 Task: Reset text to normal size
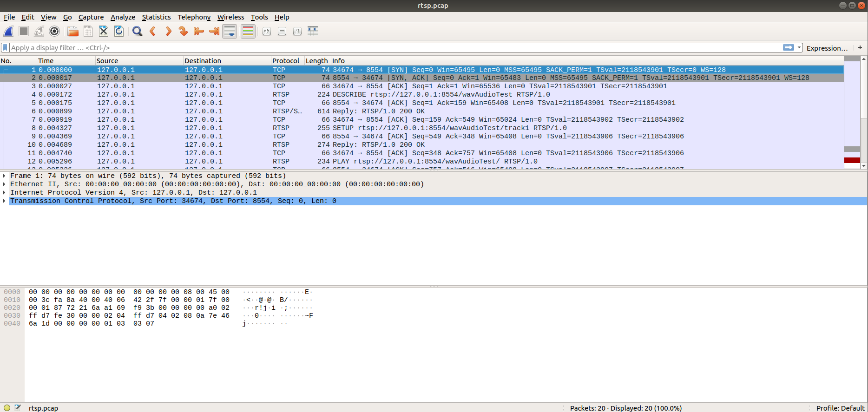point(297,32)
